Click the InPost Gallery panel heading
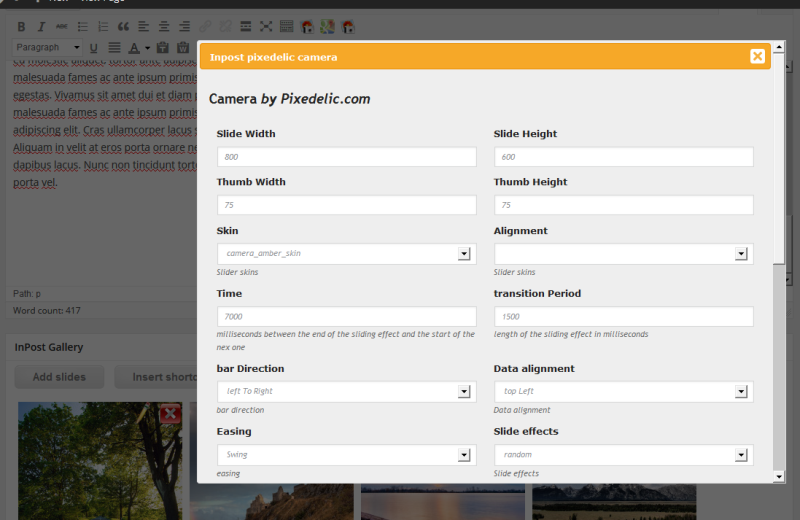 point(49,347)
